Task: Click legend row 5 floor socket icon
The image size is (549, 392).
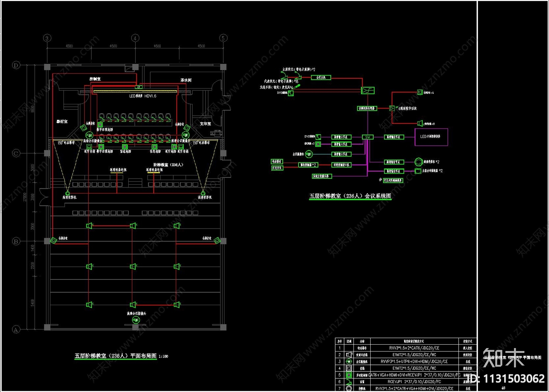Action: pyautogui.click(x=349, y=375)
